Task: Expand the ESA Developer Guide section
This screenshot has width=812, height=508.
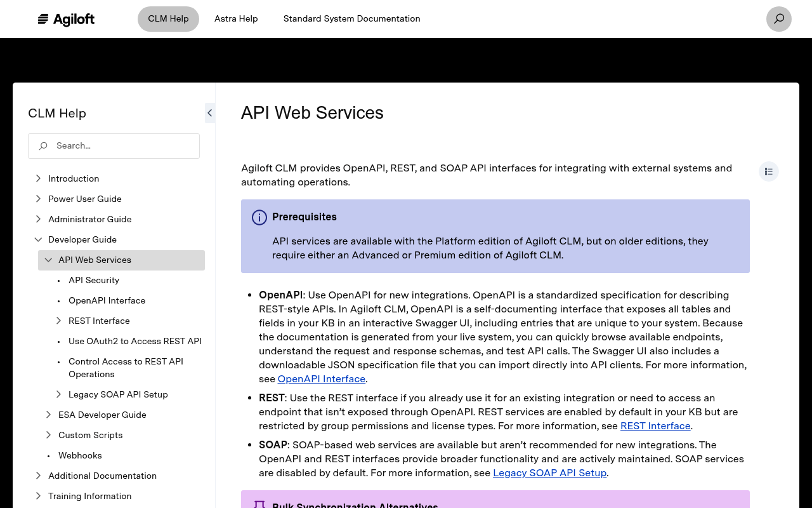Action: pos(48,415)
